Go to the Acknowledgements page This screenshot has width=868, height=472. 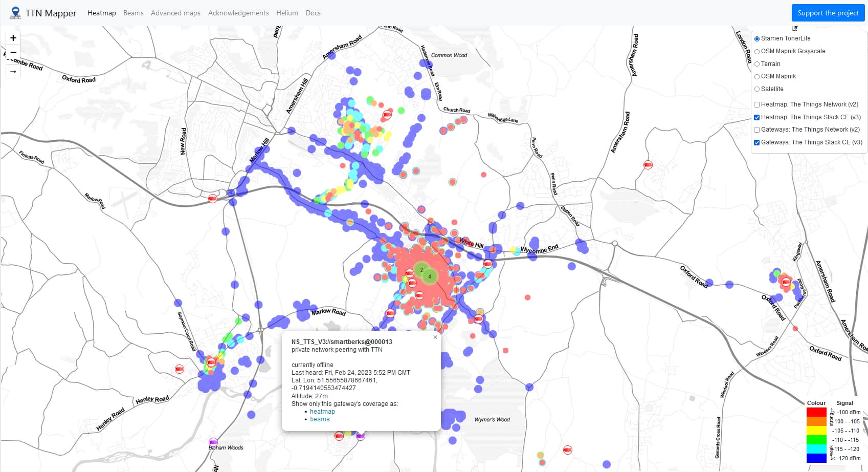click(x=238, y=13)
